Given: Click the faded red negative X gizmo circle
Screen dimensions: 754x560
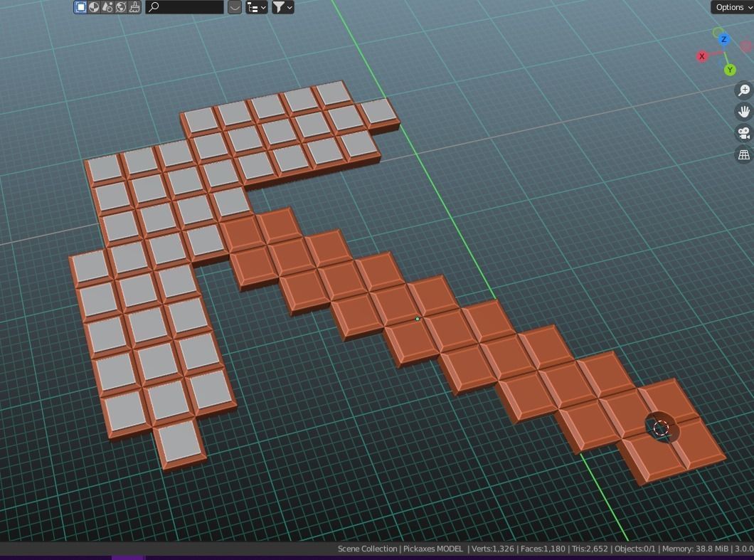Looking at the screenshot, I should point(746,46).
